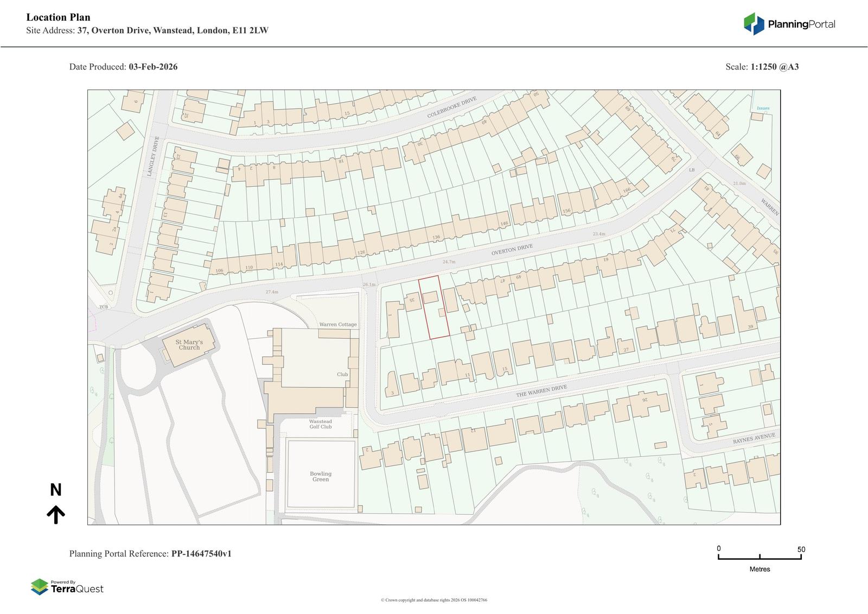Click the Planning Portal logo icon
The height and width of the screenshot is (614, 868).
coord(754,24)
